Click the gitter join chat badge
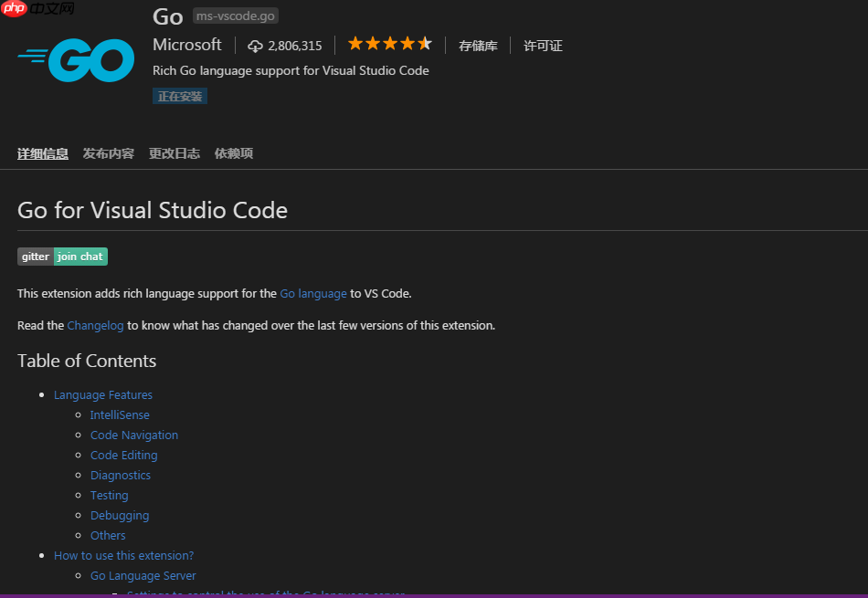The height and width of the screenshot is (598, 868). (x=62, y=257)
